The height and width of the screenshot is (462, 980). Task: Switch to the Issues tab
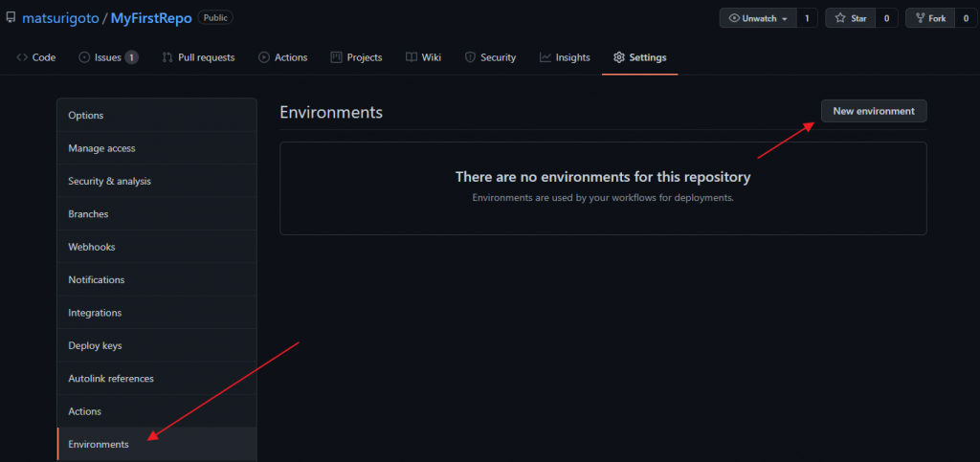pos(108,57)
